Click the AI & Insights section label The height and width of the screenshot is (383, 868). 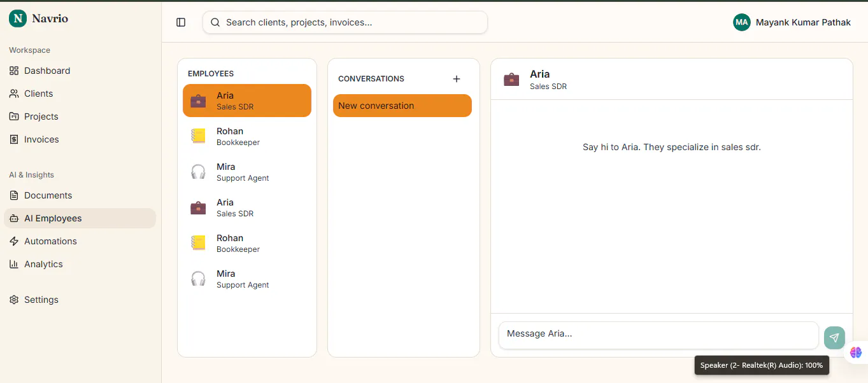31,175
